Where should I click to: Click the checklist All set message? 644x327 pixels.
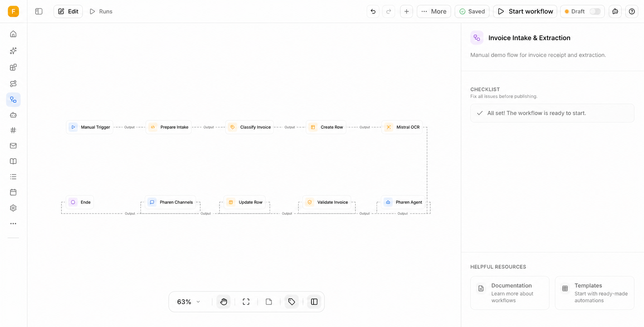(x=552, y=113)
